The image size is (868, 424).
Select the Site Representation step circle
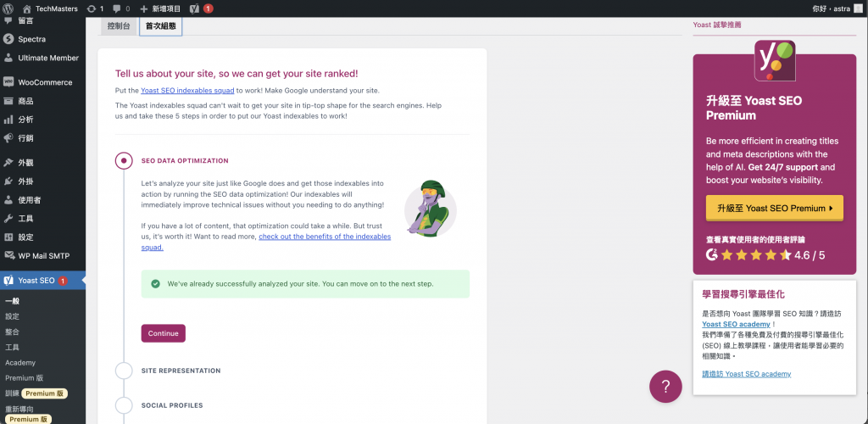pos(124,371)
